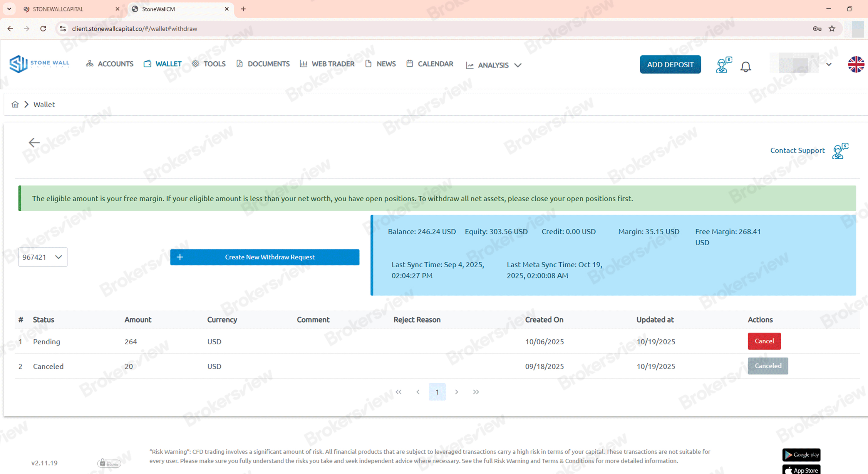Cancel the pending 264 USD withdrawal
Screen dimensions: 868x474
[764, 341]
